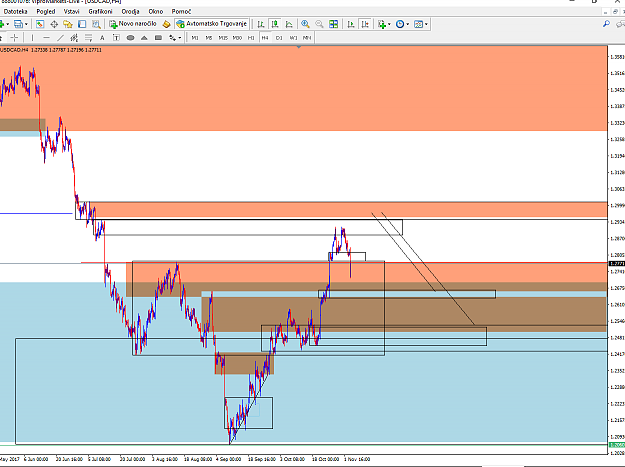
Task: Toggle chart Auto Scroll
Action: [351, 24]
